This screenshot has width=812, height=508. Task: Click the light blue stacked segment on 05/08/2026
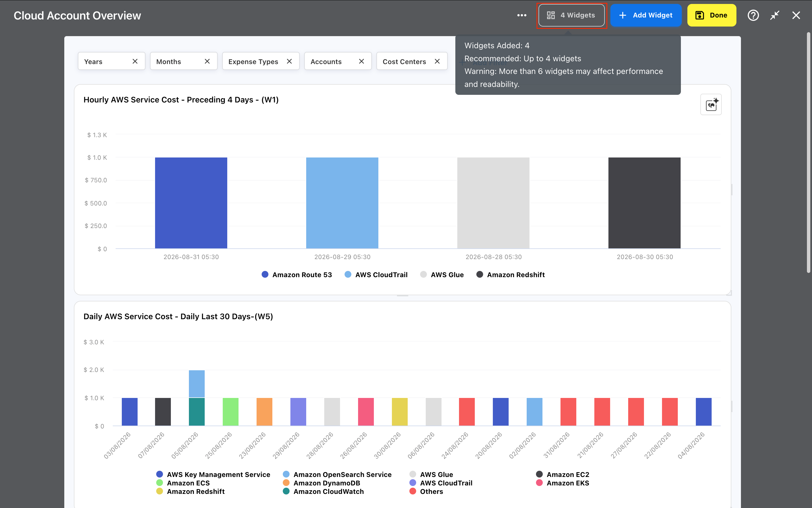tap(197, 384)
